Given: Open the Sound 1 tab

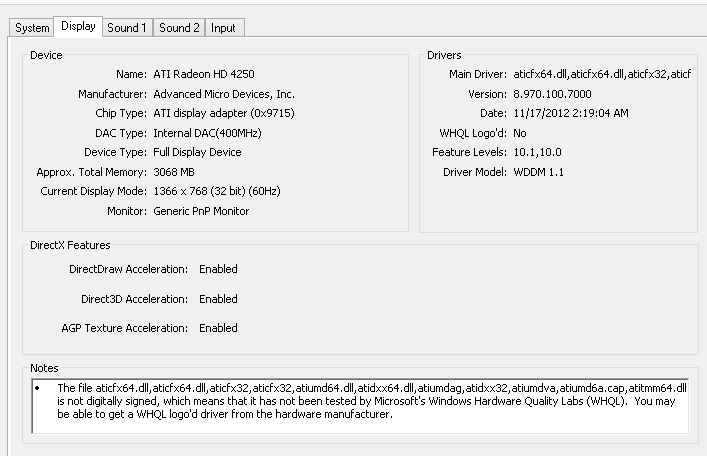Looking at the screenshot, I should [x=127, y=28].
